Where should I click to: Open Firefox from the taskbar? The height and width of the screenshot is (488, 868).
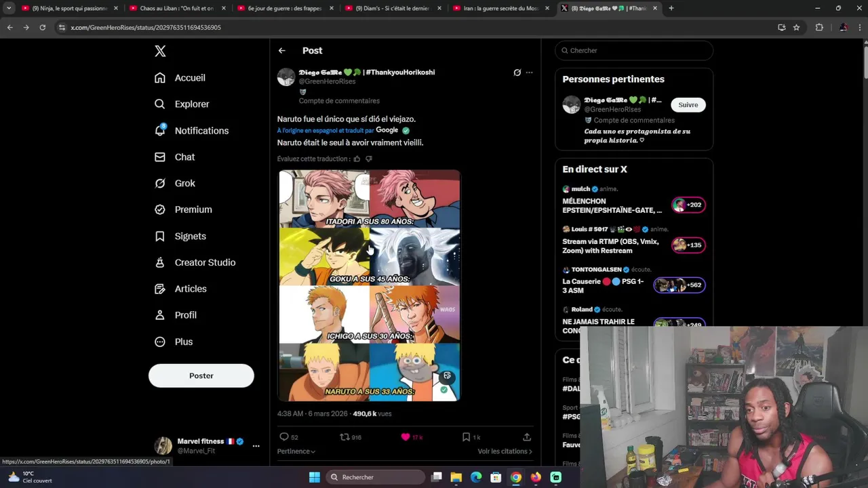(x=536, y=477)
